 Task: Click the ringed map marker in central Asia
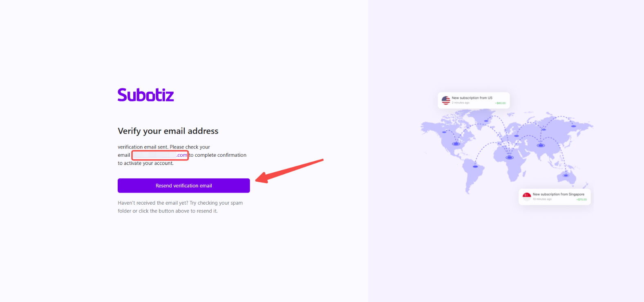click(541, 145)
